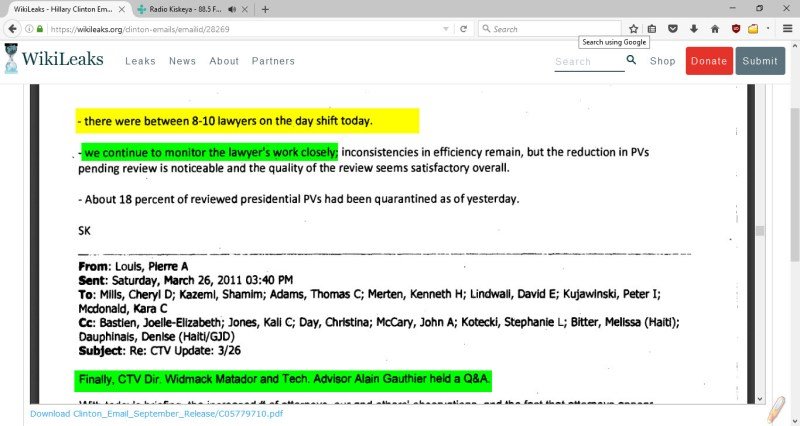
Task: Click the WikiLeaks wordmark text
Action: 62,59
